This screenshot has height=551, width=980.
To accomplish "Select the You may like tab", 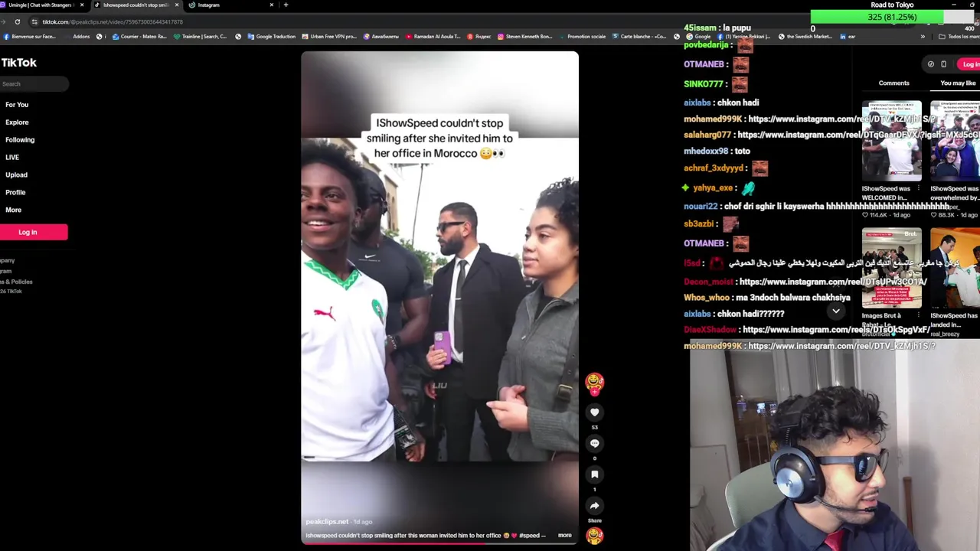I will [x=958, y=83].
